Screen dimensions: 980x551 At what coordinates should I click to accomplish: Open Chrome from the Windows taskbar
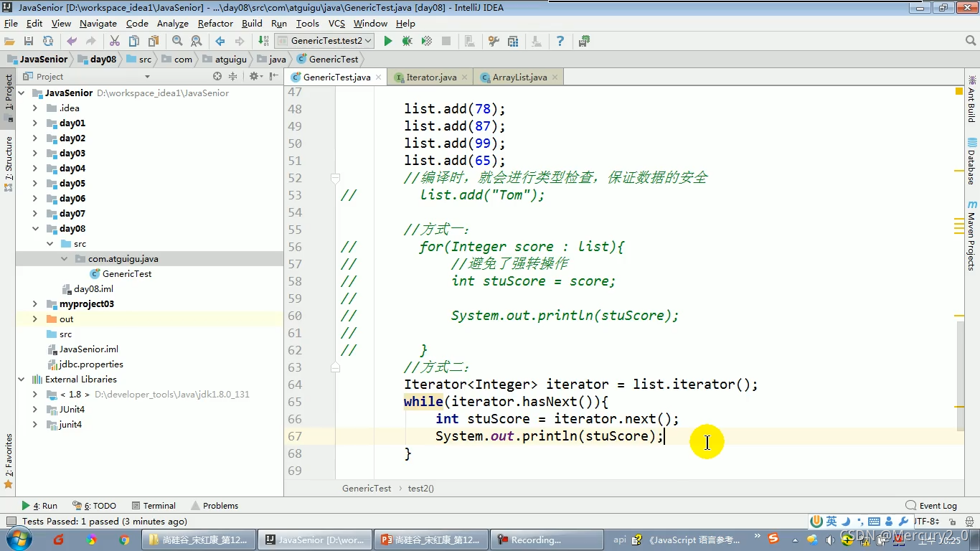click(x=124, y=540)
